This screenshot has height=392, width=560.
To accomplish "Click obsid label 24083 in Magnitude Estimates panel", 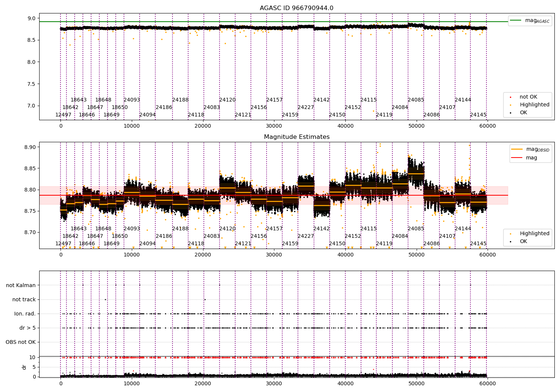I will [212, 236].
